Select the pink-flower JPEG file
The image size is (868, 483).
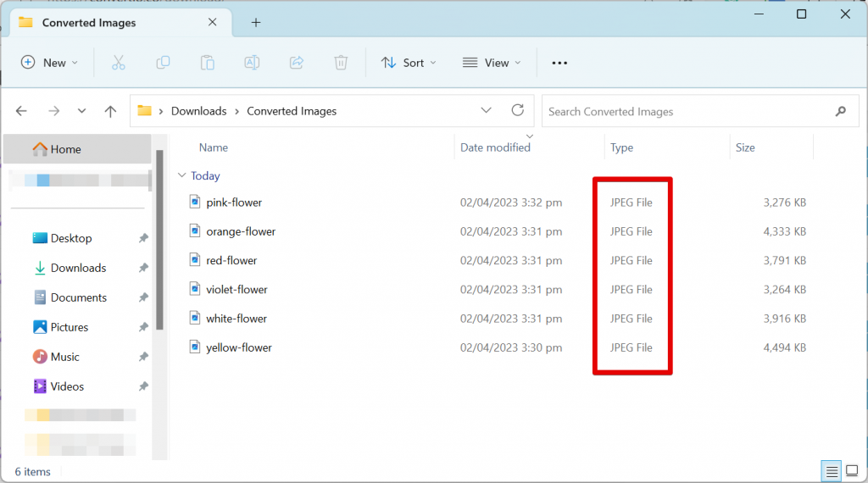[x=234, y=203]
